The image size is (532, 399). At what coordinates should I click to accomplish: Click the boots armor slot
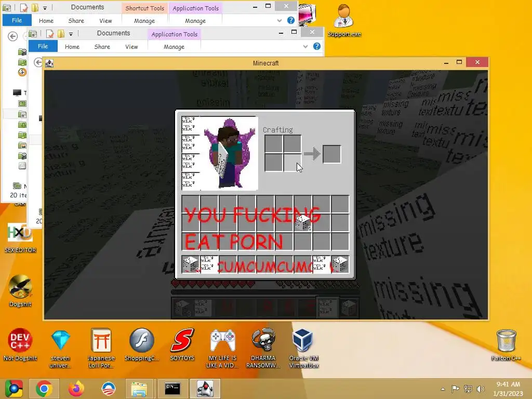pyautogui.click(x=191, y=181)
